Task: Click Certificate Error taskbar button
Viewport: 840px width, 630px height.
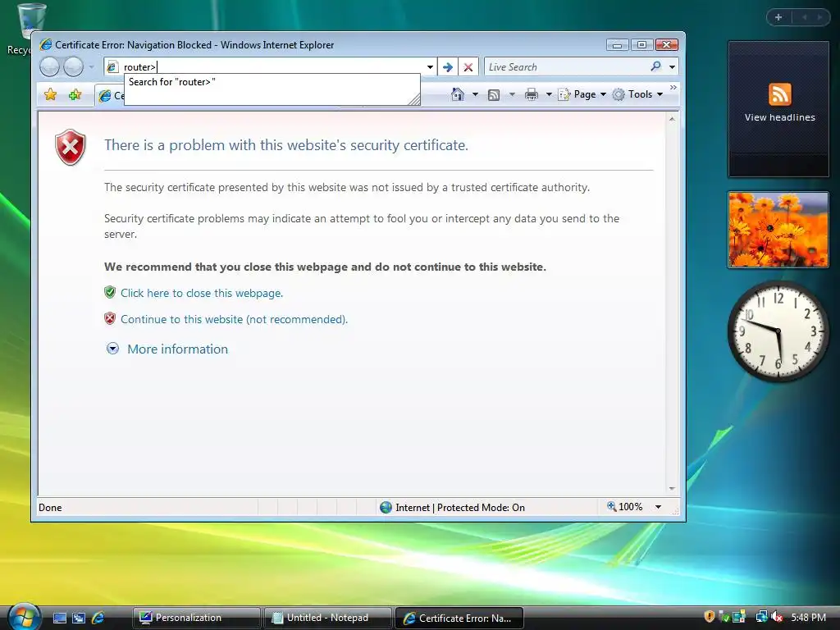Action: click(x=459, y=618)
